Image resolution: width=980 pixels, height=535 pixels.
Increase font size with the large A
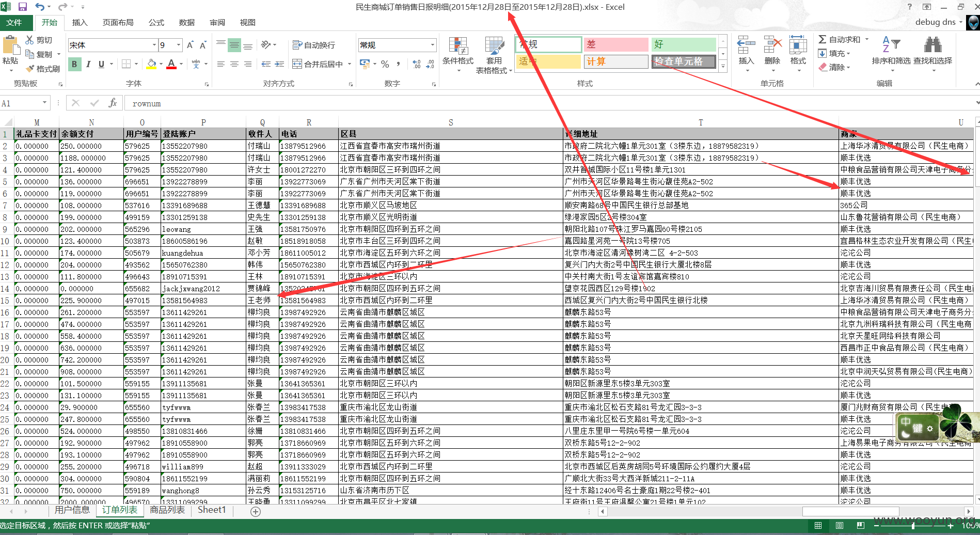coord(190,45)
